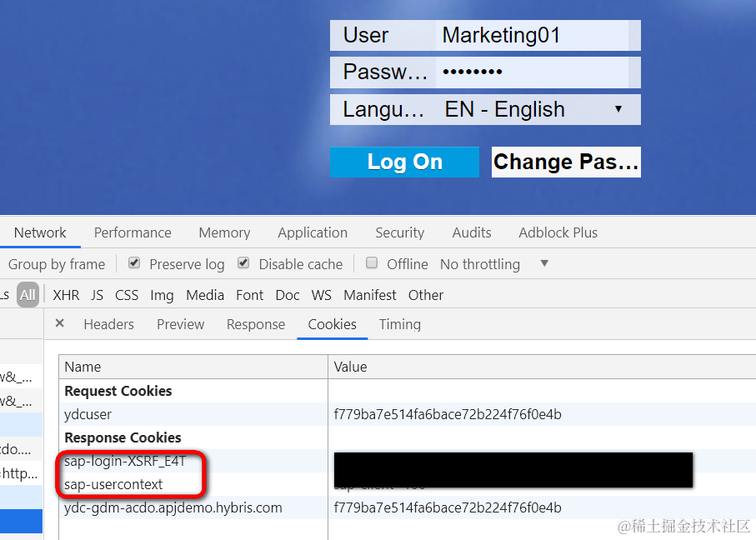756x540 pixels.
Task: Select the highlighted request in the list
Action: [x=21, y=521]
